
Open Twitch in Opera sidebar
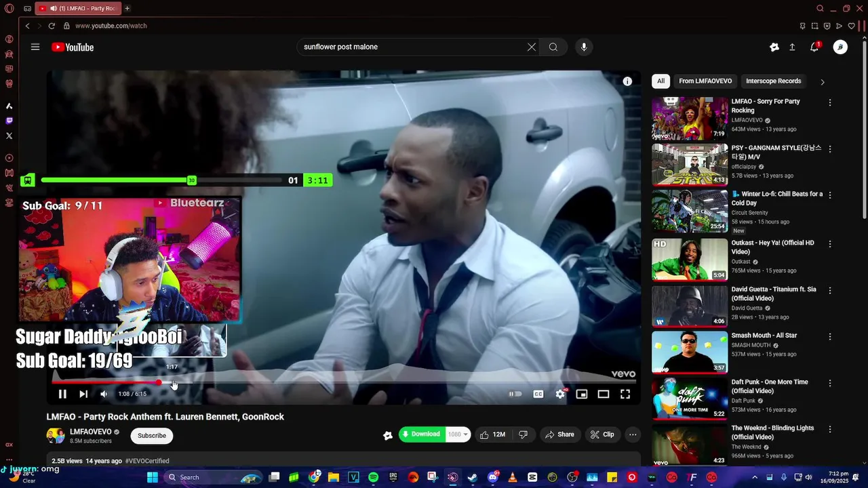(9, 121)
